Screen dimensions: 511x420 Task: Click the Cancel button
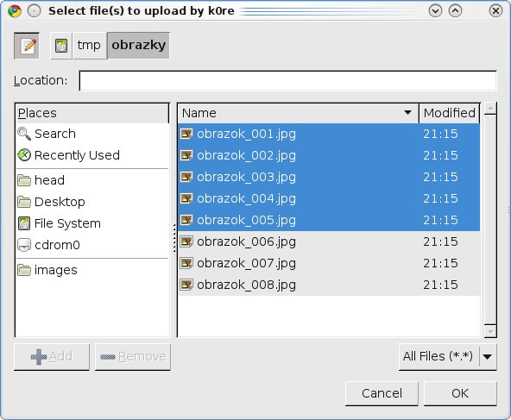point(382,393)
